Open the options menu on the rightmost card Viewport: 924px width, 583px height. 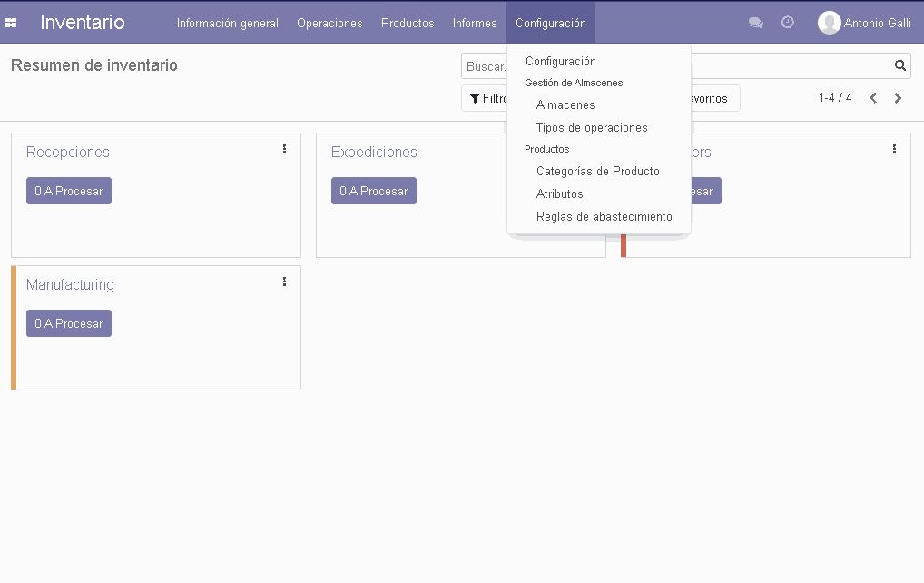pyautogui.click(x=895, y=149)
